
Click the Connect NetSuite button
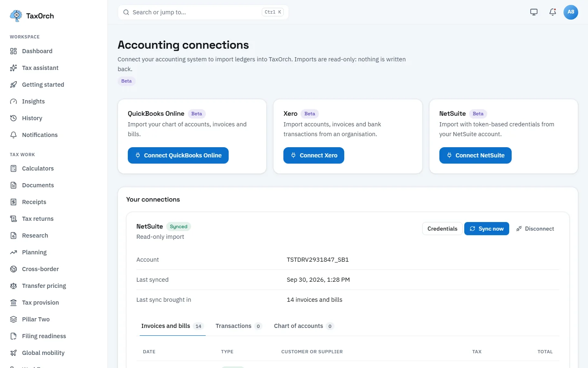475,155
